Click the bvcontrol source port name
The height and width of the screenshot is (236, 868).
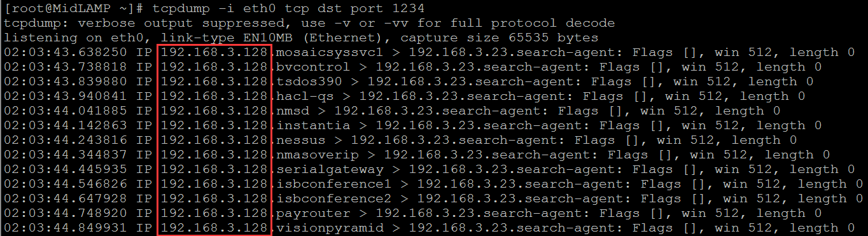(313, 67)
